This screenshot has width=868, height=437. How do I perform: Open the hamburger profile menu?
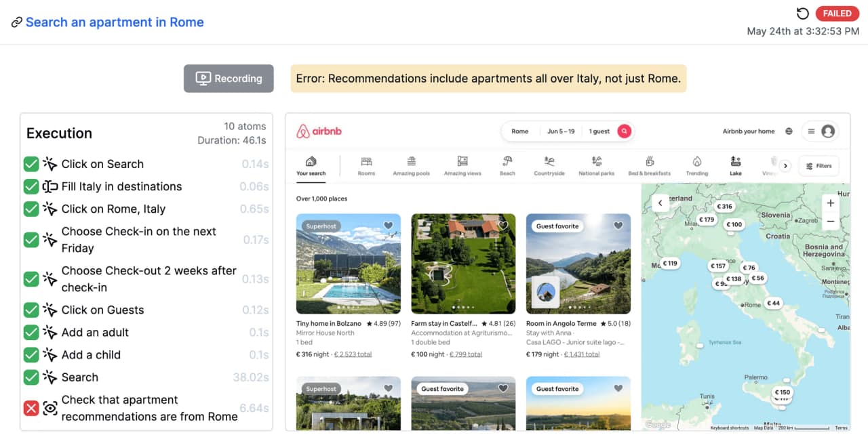tap(820, 131)
